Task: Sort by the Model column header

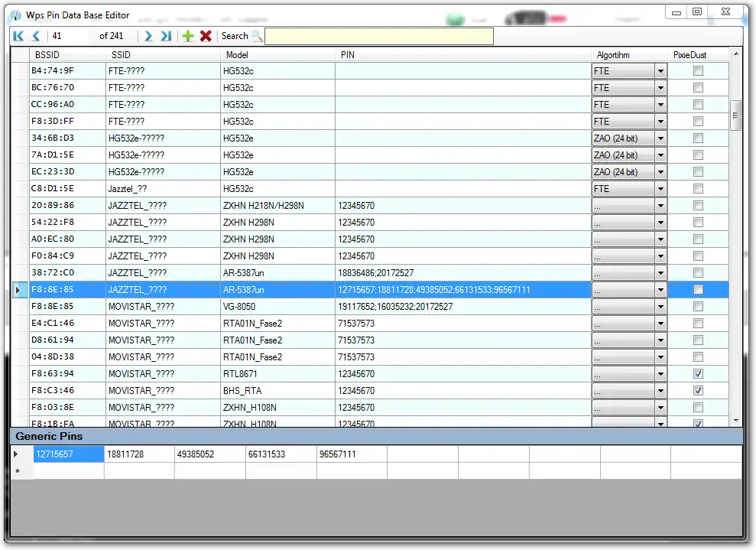Action: (x=277, y=55)
